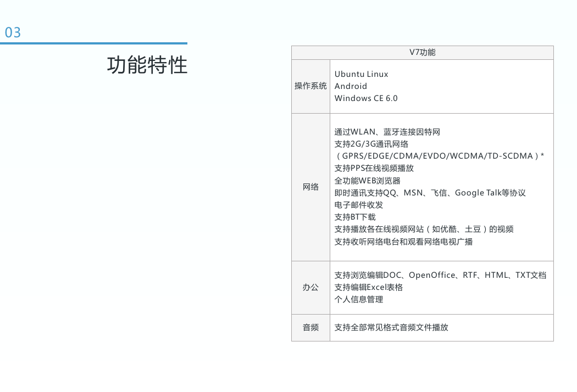This screenshot has width=577, height=392.
Task: Select the Windows CE 6.0 line
Action: pyautogui.click(x=366, y=98)
